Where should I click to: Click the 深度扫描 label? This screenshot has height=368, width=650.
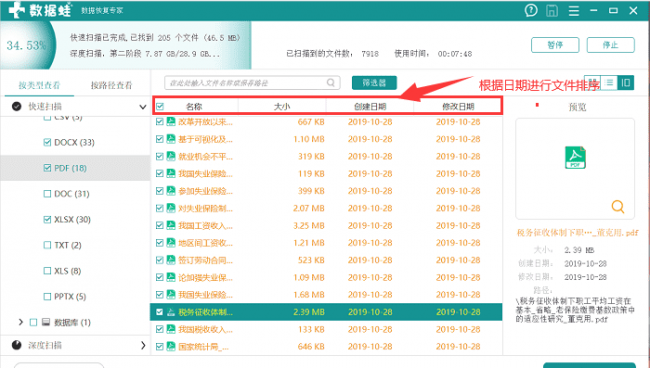click(45, 345)
